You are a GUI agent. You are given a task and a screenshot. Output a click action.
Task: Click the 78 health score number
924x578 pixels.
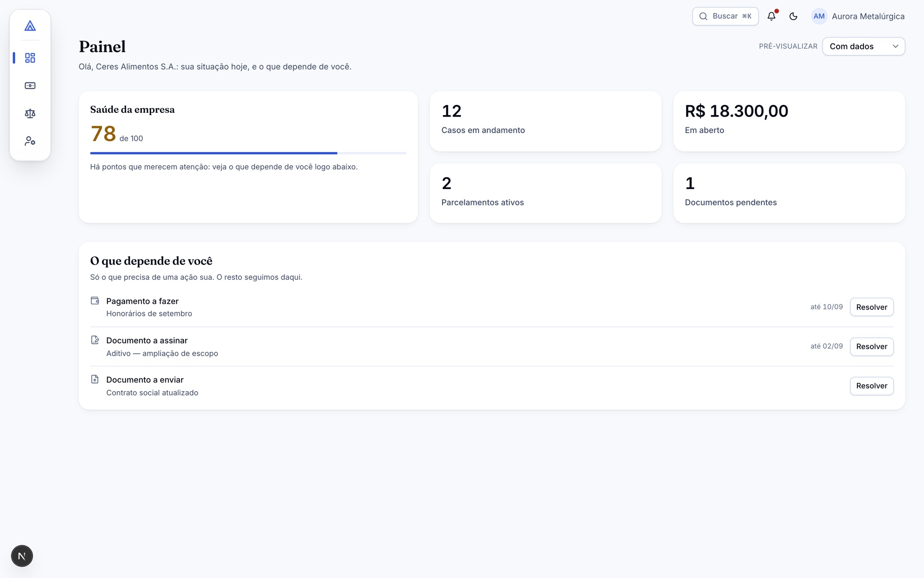click(103, 134)
